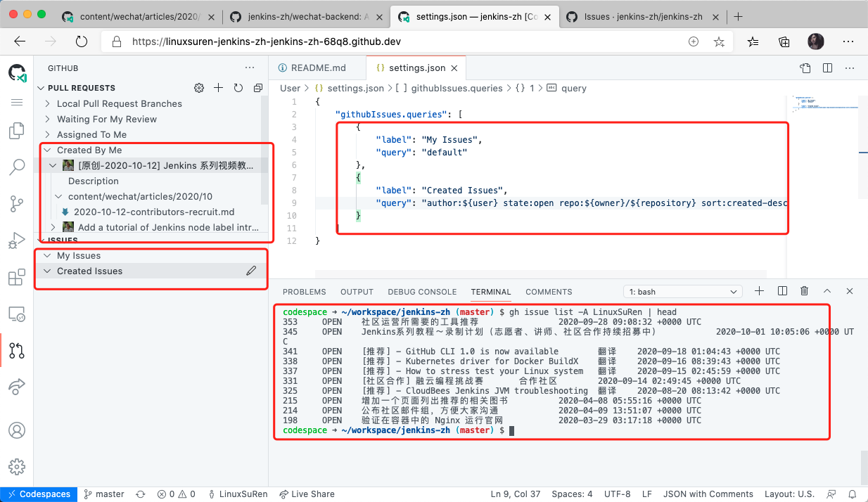Click the master branch in status bar
The image size is (868, 502).
click(103, 494)
